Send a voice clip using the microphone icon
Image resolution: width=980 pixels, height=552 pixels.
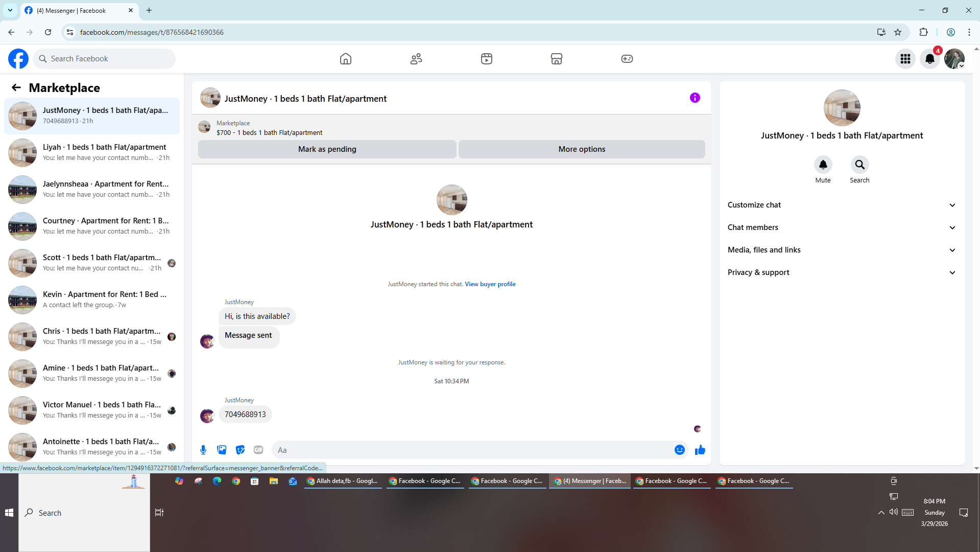pyautogui.click(x=203, y=450)
